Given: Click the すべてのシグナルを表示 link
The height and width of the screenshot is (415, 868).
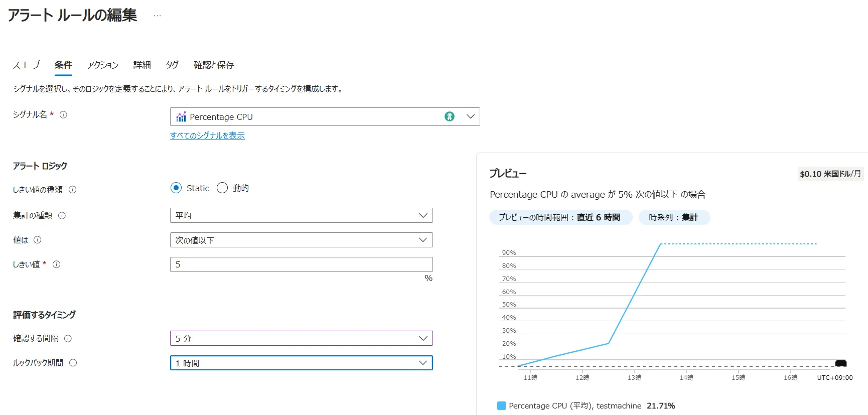Looking at the screenshot, I should click(207, 135).
